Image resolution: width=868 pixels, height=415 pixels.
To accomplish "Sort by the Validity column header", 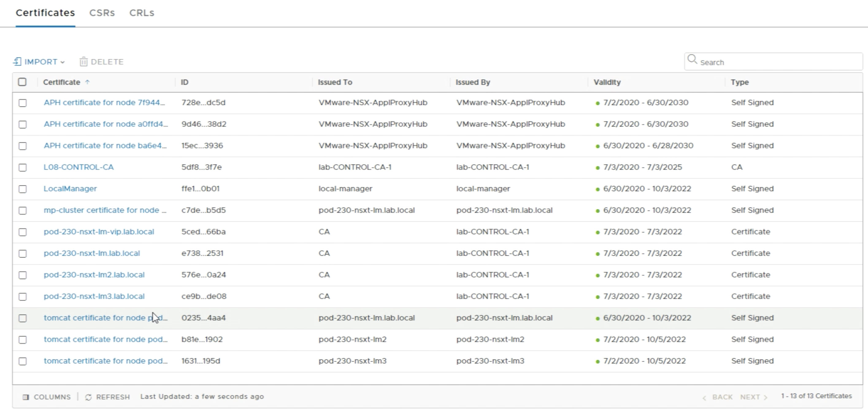I will [607, 82].
